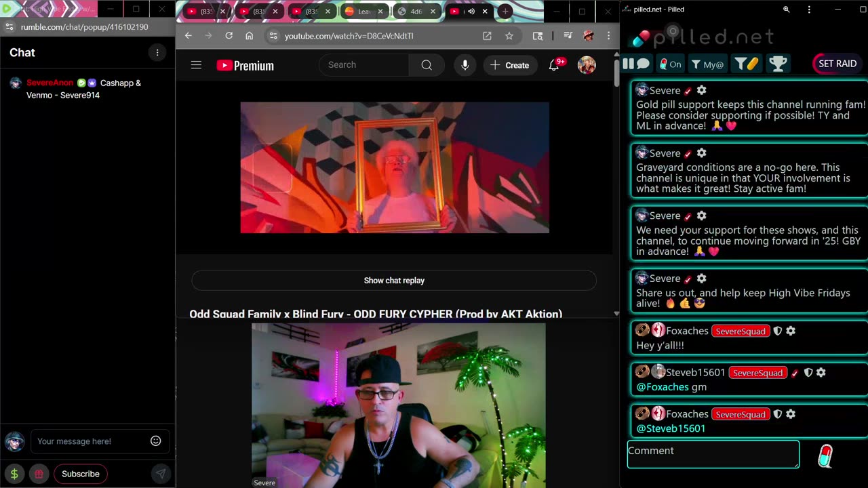The width and height of the screenshot is (868, 488).
Task: Pause the Pilled chat feed
Action: pos(628,64)
